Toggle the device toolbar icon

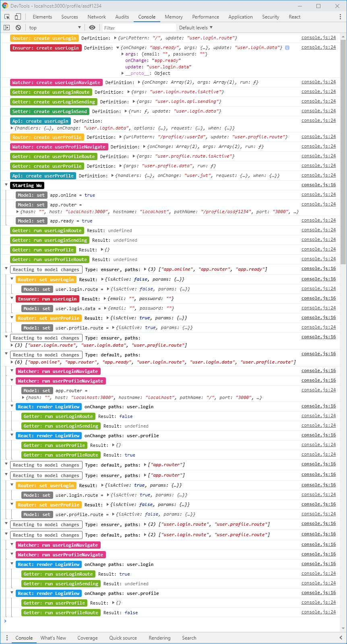(18, 17)
